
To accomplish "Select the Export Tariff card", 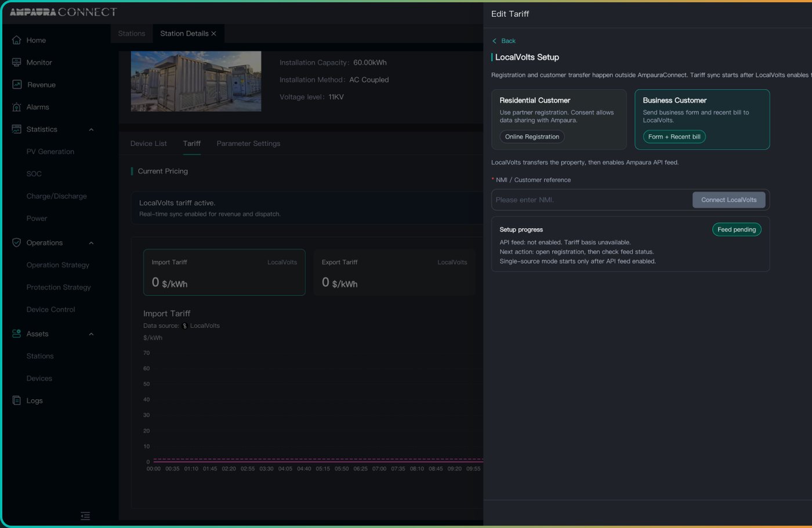I will 394,272.
